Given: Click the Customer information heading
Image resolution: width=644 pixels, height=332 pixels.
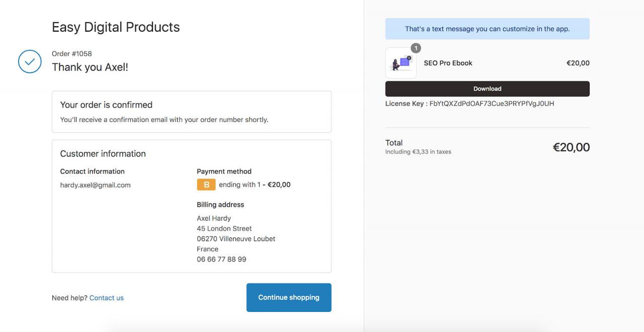Looking at the screenshot, I should click(103, 154).
